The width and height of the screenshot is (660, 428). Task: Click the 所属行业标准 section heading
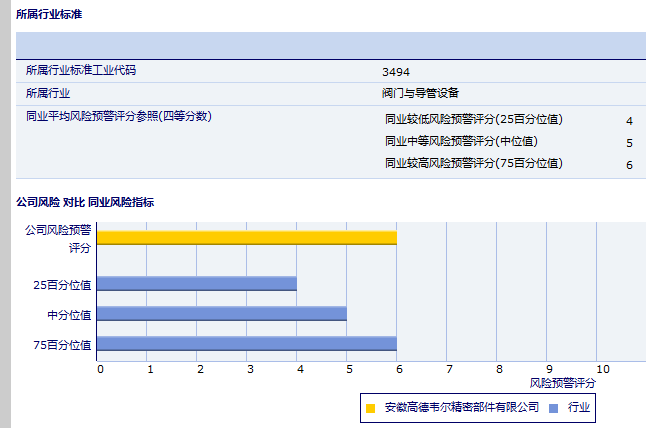(x=49, y=14)
